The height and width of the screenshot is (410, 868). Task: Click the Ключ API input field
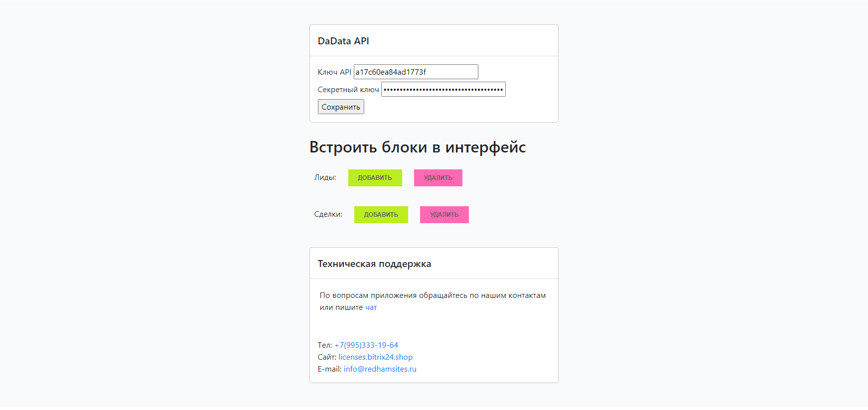(416, 72)
